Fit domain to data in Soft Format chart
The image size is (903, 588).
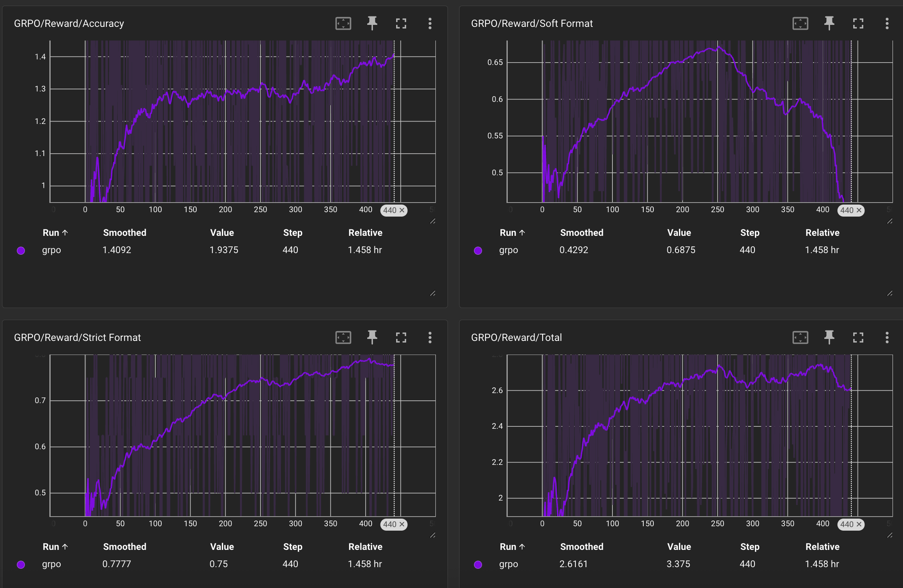point(800,24)
